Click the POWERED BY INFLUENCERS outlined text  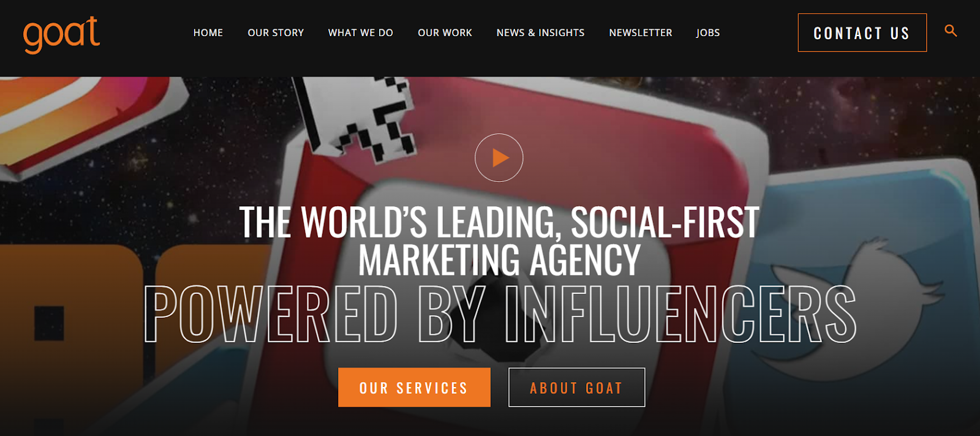coord(500,314)
